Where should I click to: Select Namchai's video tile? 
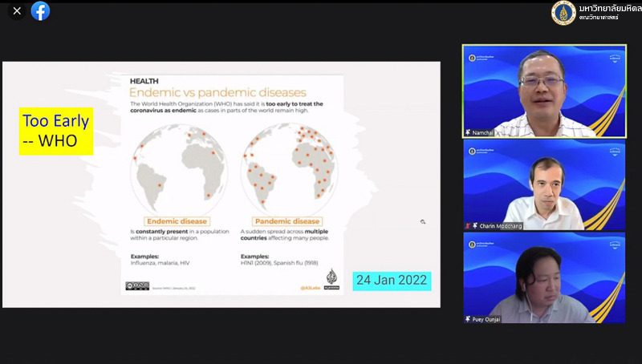[x=543, y=91]
